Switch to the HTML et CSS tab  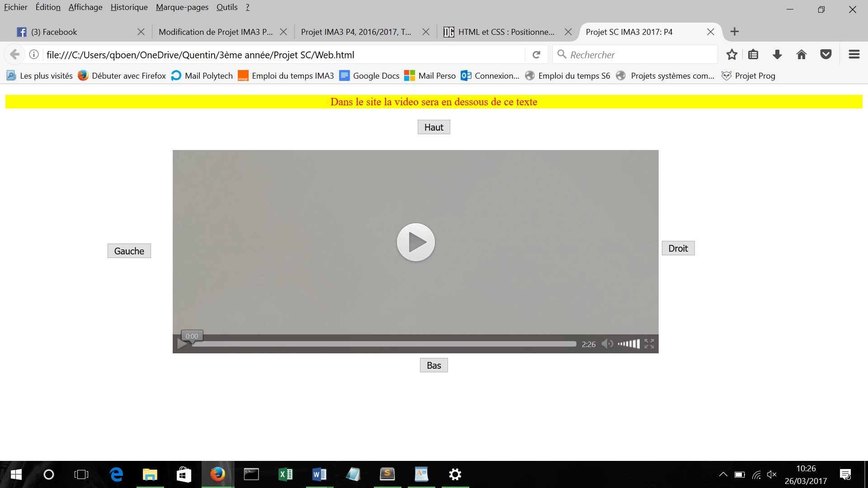(502, 32)
